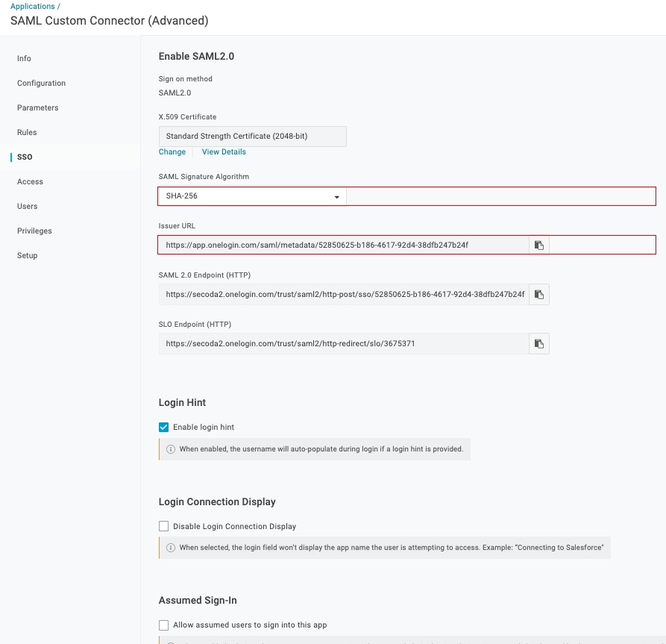The image size is (666, 644).
Task: Copy the Issuer URL to clipboard
Action: point(538,245)
